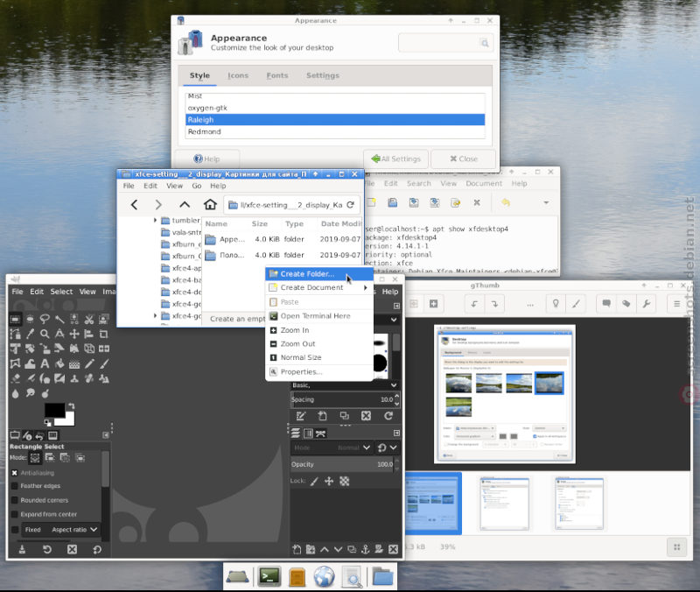Reload Thunar location bar

click(351, 205)
